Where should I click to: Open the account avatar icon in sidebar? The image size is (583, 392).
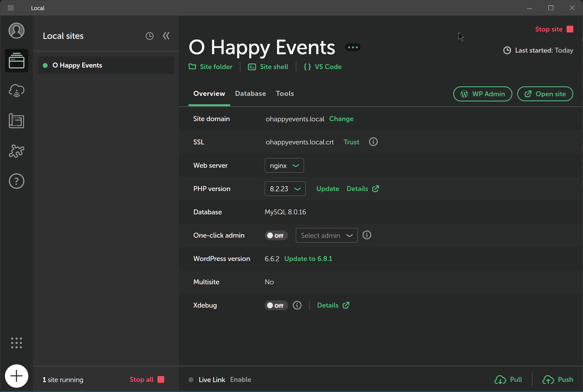click(16, 31)
